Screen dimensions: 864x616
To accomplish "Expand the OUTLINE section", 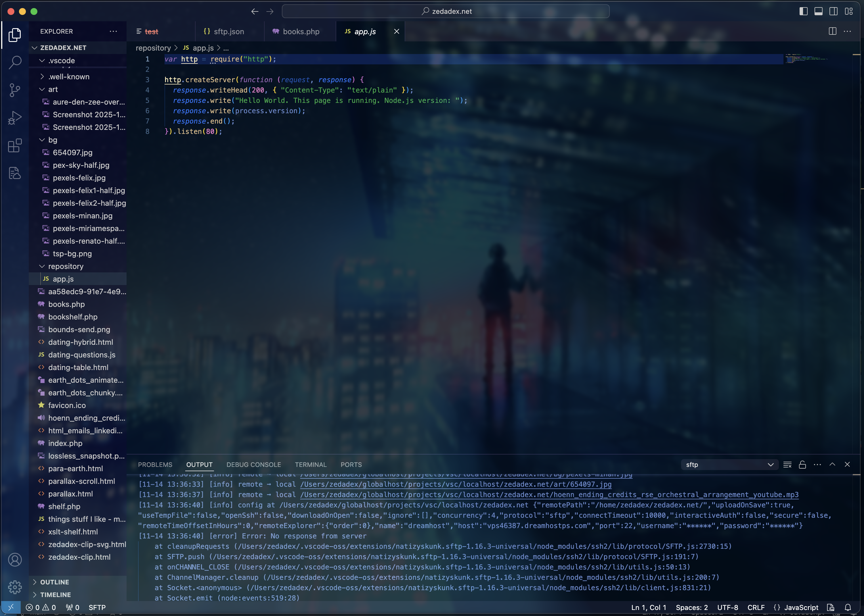I will coord(54,582).
